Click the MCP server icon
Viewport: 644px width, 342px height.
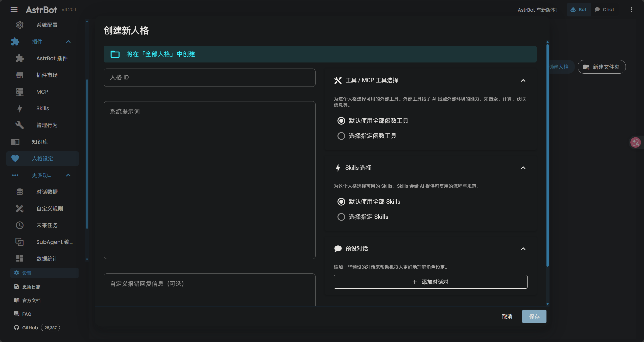coord(20,92)
